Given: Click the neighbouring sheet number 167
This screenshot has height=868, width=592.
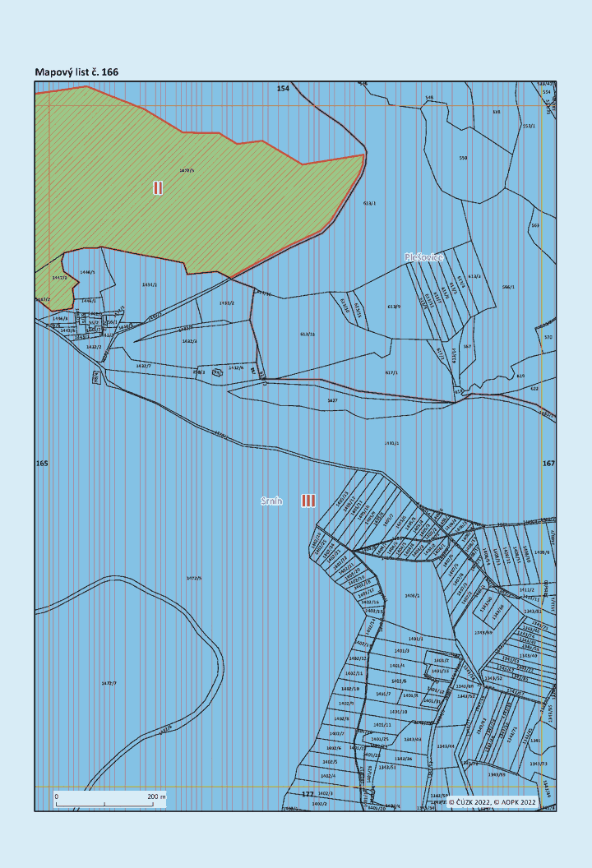Looking at the screenshot, I should pos(548,464).
